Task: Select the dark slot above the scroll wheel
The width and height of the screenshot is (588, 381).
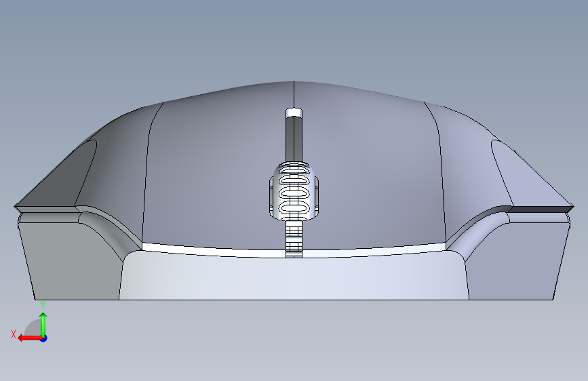Action: (294, 138)
